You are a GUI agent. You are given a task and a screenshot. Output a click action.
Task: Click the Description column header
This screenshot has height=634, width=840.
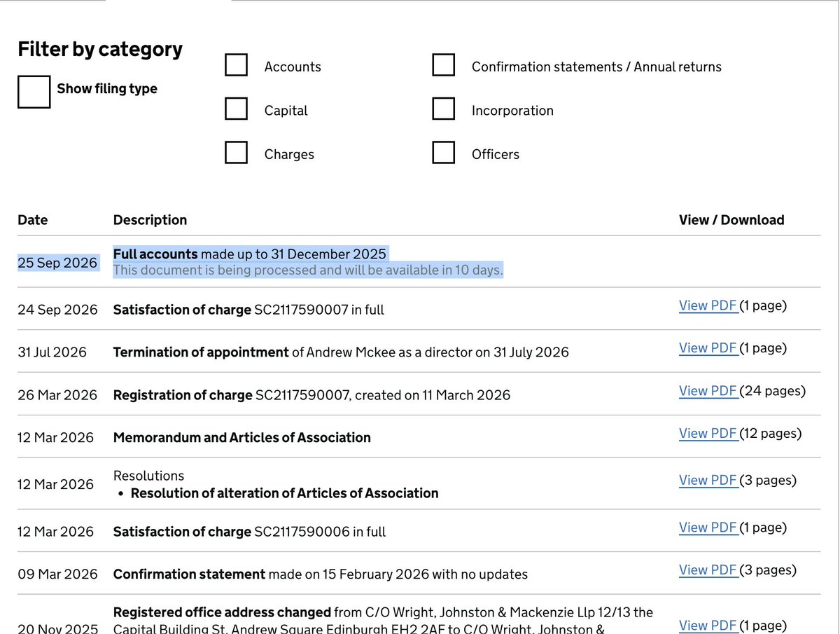coord(150,220)
